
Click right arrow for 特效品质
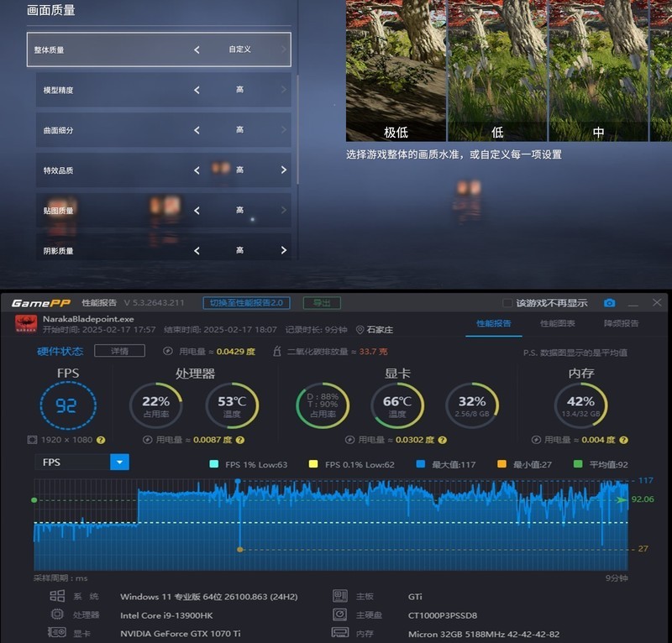click(x=284, y=170)
